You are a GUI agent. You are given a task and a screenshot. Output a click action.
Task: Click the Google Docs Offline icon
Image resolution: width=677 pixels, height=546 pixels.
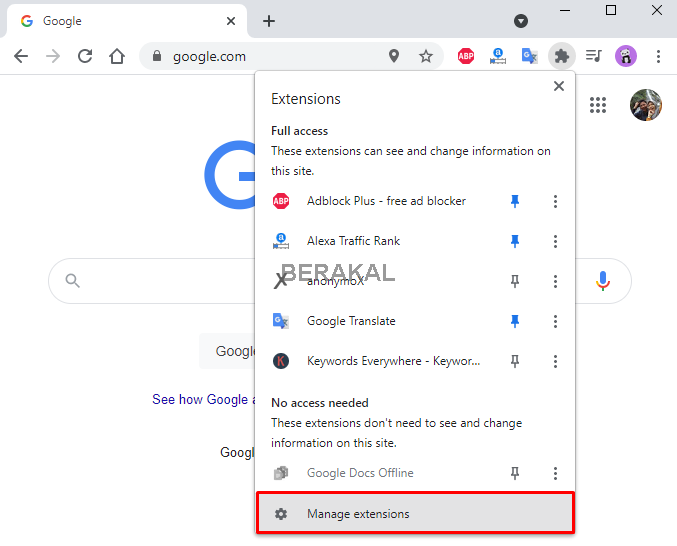click(281, 473)
